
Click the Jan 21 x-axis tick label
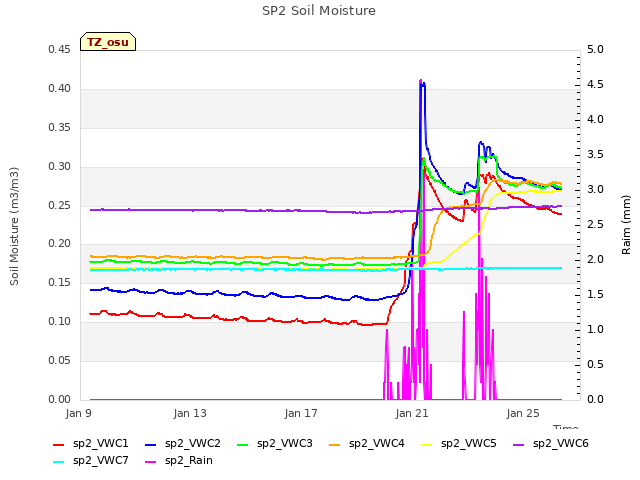pyautogui.click(x=412, y=413)
